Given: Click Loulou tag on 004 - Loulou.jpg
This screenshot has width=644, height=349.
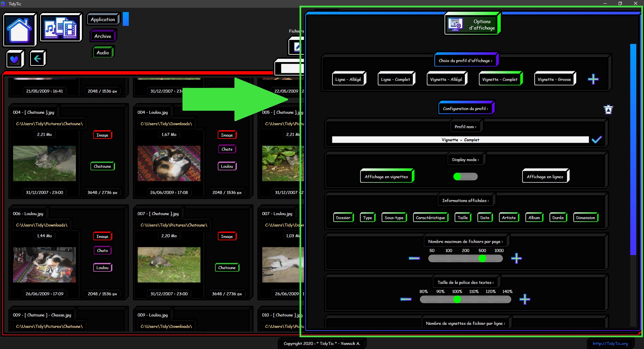Looking at the screenshot, I should (x=227, y=166).
